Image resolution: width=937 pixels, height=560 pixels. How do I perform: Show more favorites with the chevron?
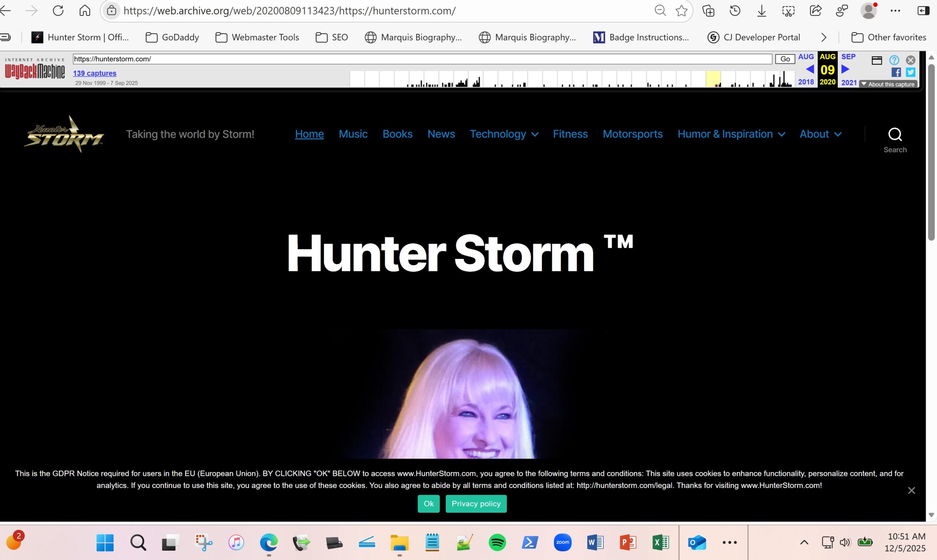click(x=824, y=37)
